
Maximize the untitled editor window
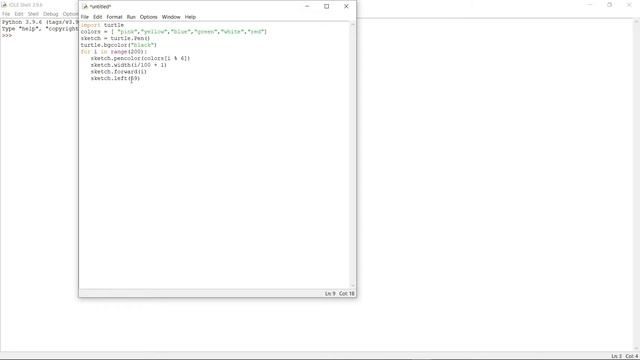tap(327, 7)
